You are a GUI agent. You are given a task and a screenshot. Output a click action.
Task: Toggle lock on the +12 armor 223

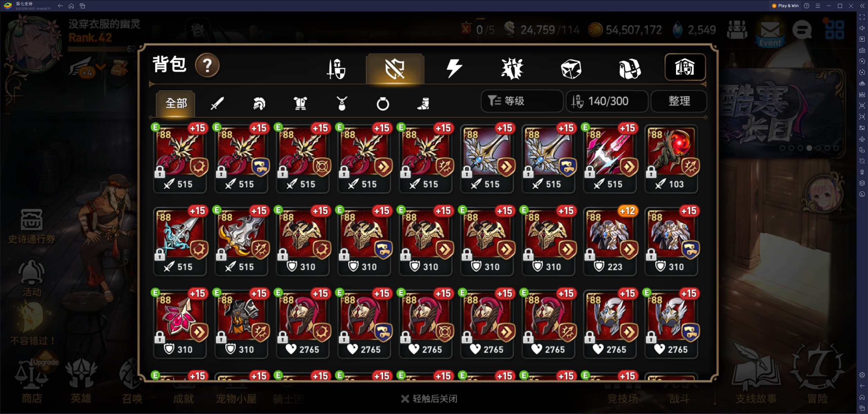coord(590,254)
